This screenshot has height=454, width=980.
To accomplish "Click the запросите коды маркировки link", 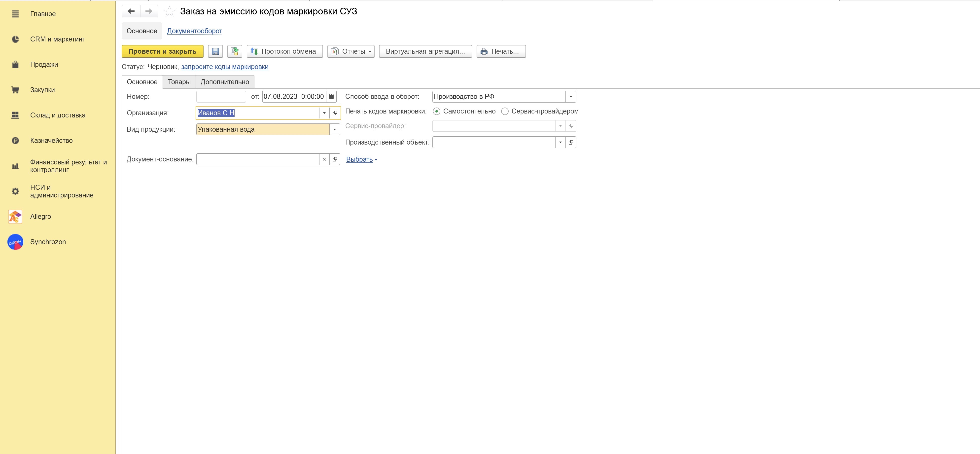I will pyautogui.click(x=225, y=67).
